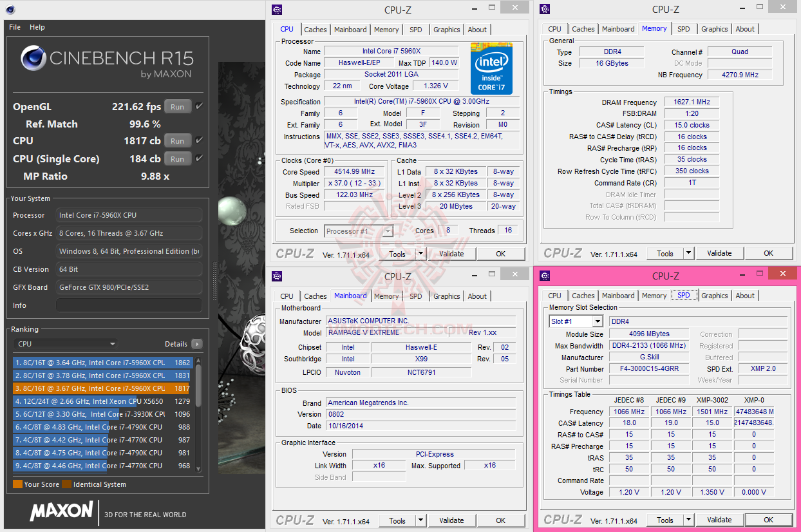Viewport: 801px width, 532px height.
Task: Toggle the checkmark beside CPU Run
Action: (199, 140)
